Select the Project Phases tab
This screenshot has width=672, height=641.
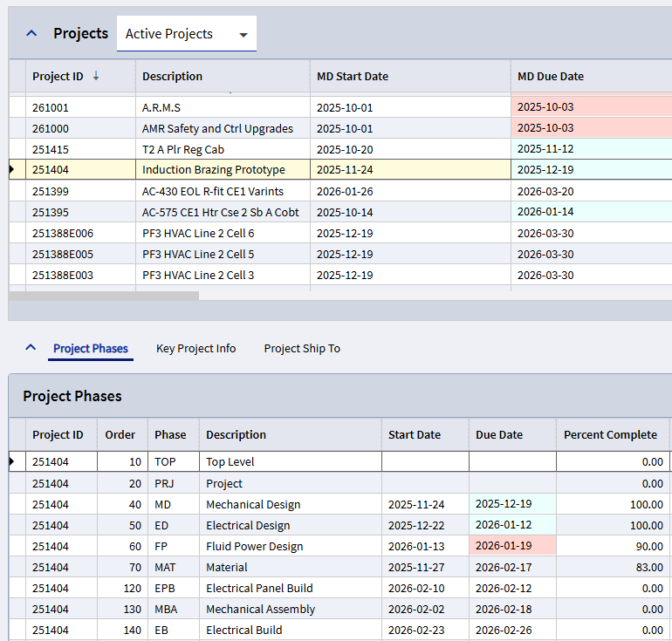(91, 348)
